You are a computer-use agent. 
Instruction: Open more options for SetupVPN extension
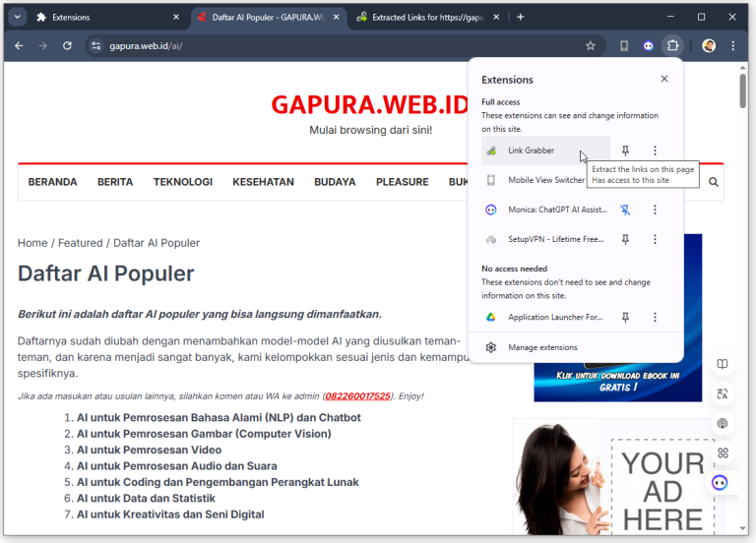655,239
